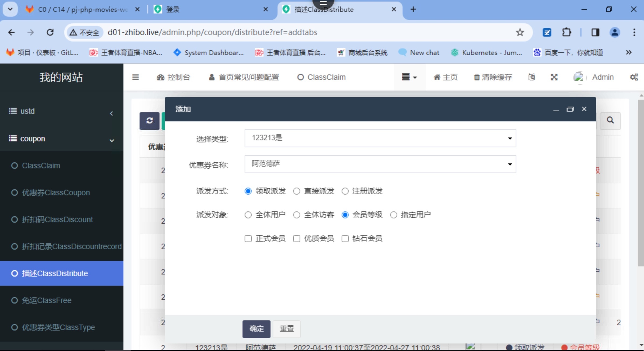This screenshot has width=644, height=351.
Task: Close the 登录 browser tab
Action: 266,9
